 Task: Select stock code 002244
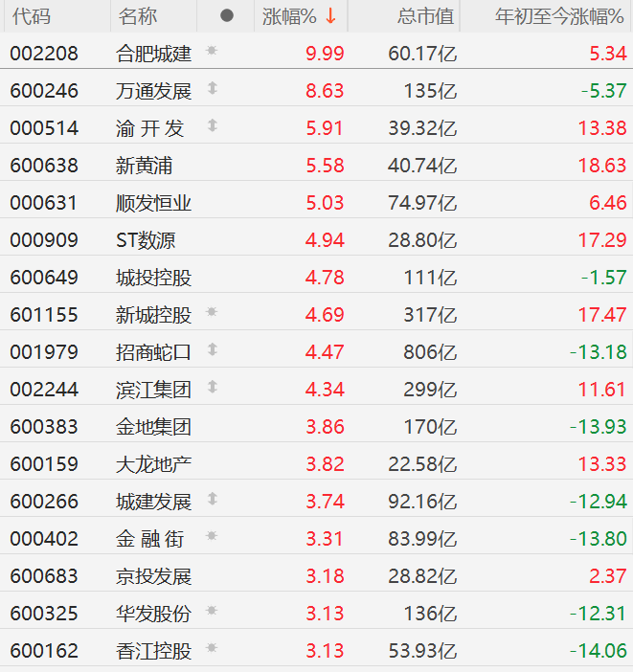coord(44,390)
